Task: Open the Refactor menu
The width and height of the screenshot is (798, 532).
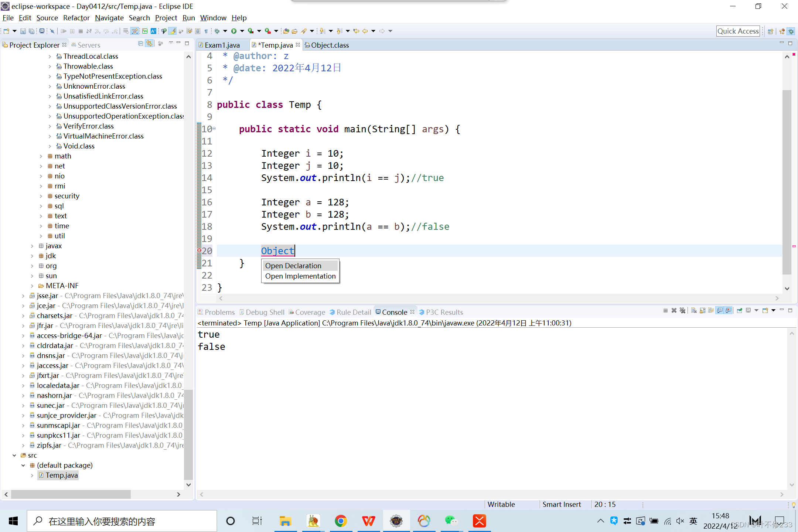Action: (x=76, y=18)
